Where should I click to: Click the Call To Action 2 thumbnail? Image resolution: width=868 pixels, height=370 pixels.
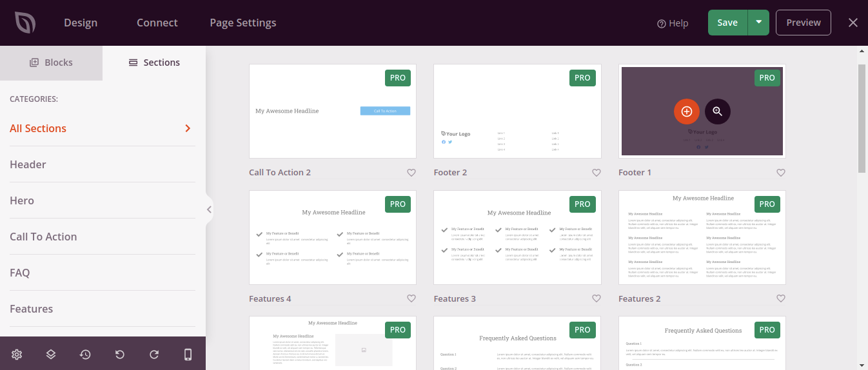coord(333,111)
